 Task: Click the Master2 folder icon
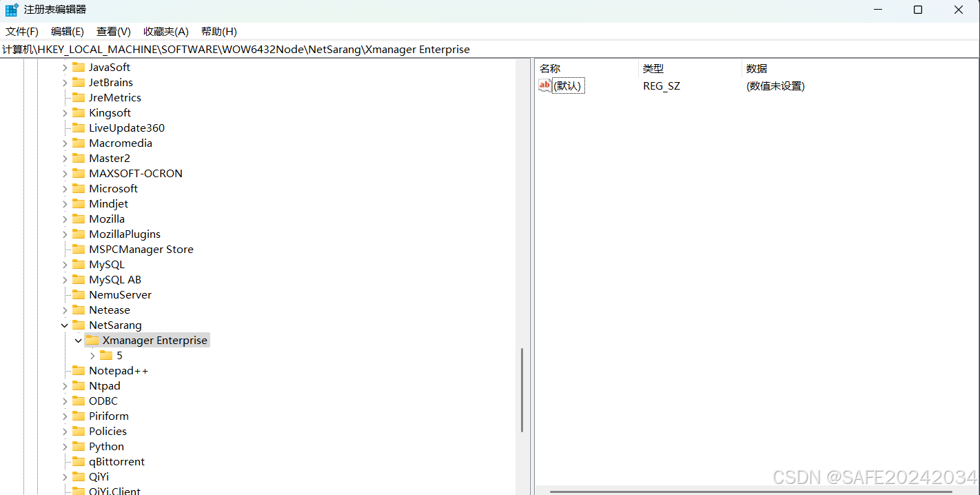pyautogui.click(x=79, y=158)
